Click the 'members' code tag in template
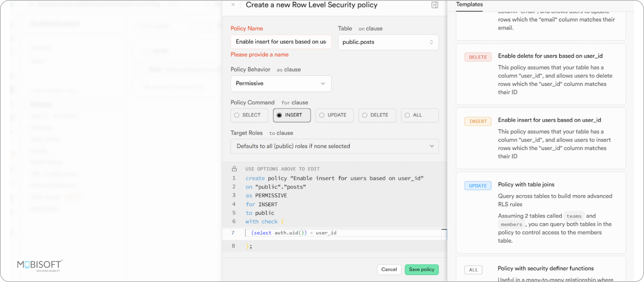 (x=511, y=224)
